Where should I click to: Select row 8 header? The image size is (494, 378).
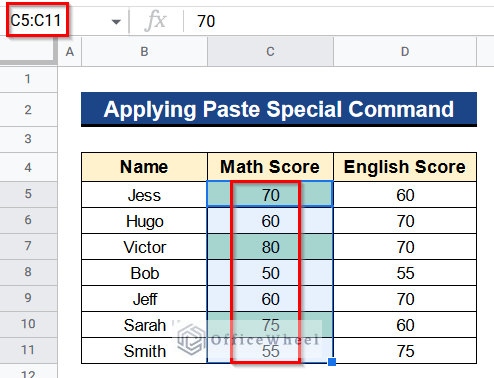(x=28, y=272)
